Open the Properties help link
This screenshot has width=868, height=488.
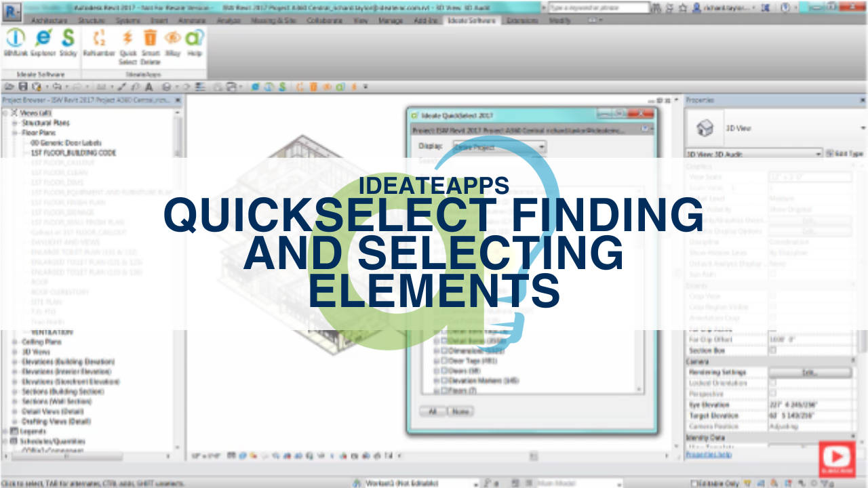709,455
